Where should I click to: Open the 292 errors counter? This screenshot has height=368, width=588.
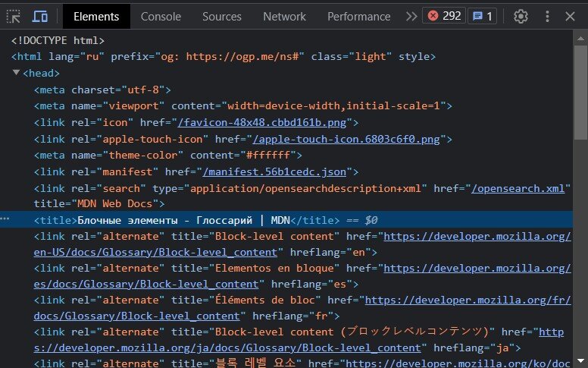[444, 16]
